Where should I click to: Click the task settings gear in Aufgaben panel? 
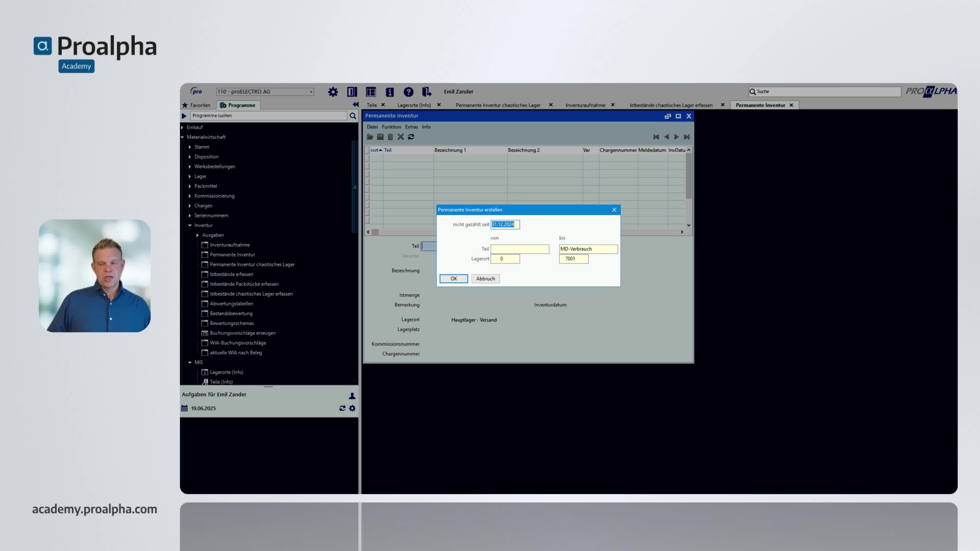pyautogui.click(x=352, y=408)
